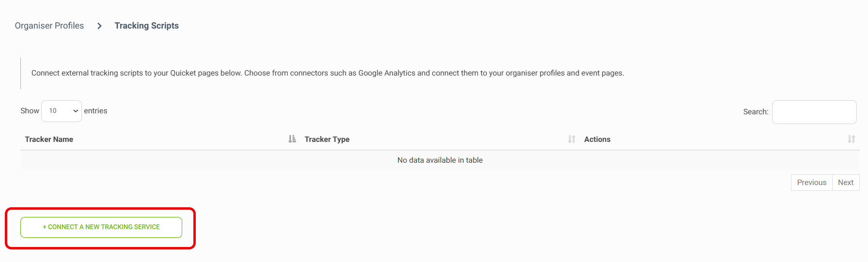
Task: Select the Tracking Scripts breadcrumb title
Action: pyautogui.click(x=146, y=26)
